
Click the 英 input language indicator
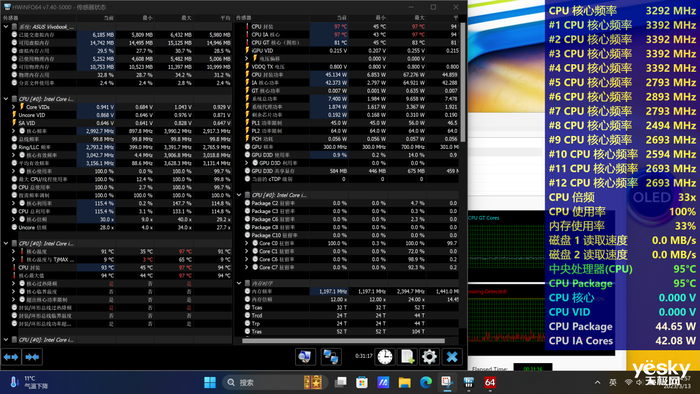[613, 382]
